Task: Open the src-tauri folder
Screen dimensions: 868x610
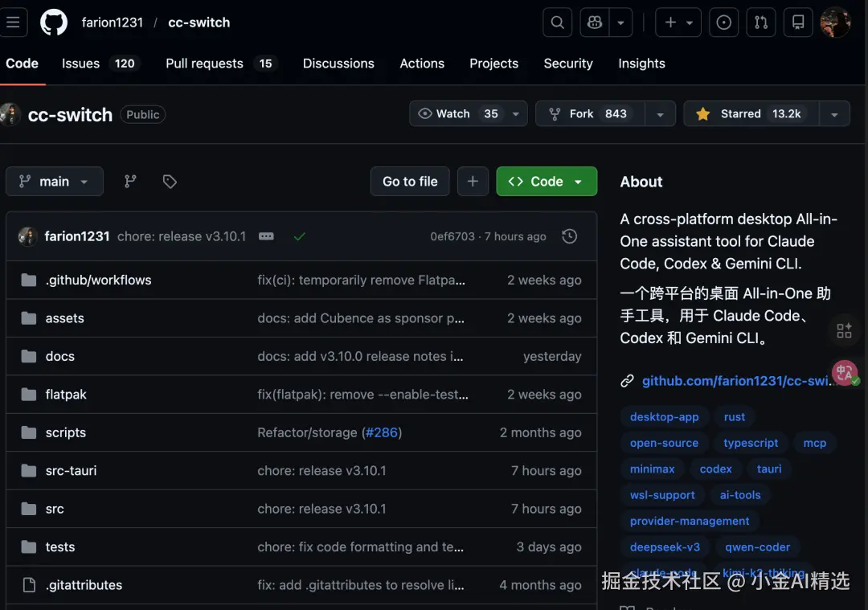Action: coord(71,470)
